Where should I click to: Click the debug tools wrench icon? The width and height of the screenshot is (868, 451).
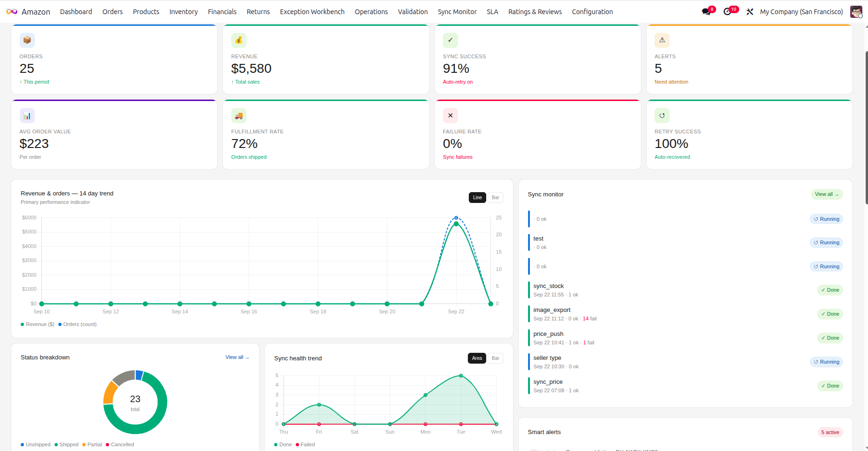coord(750,12)
